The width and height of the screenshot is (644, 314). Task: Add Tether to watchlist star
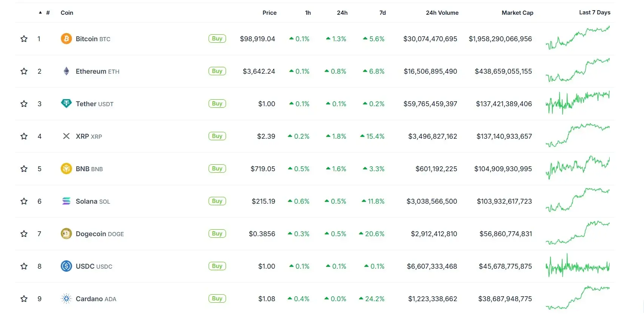(x=24, y=104)
